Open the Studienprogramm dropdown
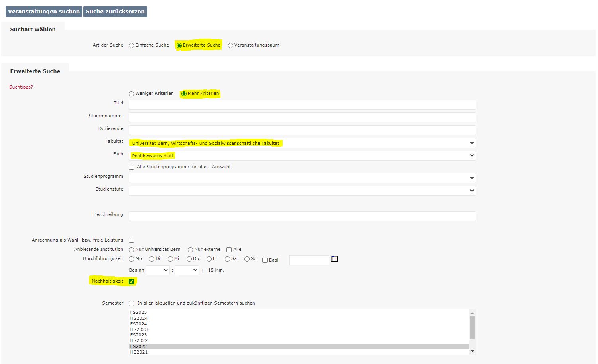This screenshot has width=598, height=364. tap(302, 178)
